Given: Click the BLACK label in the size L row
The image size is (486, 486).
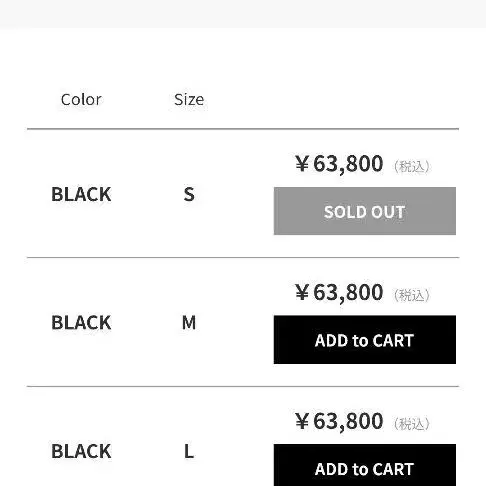Looking at the screenshot, I should tap(81, 451).
